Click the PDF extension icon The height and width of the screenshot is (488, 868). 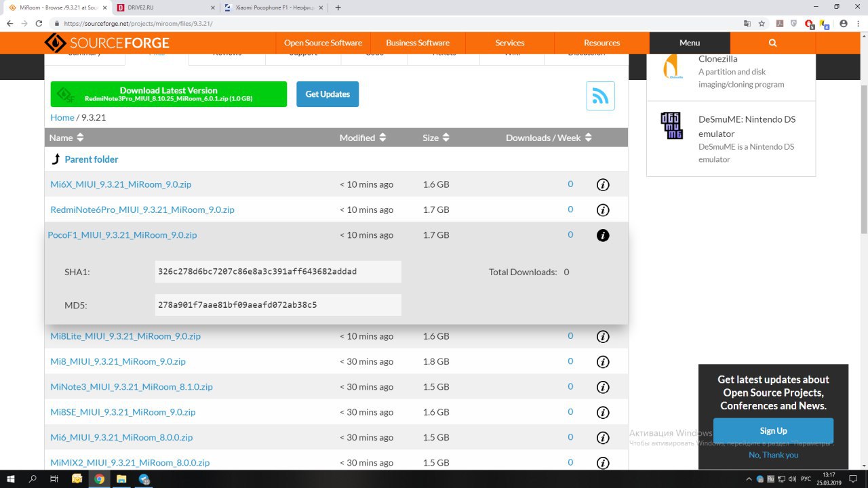point(780,23)
